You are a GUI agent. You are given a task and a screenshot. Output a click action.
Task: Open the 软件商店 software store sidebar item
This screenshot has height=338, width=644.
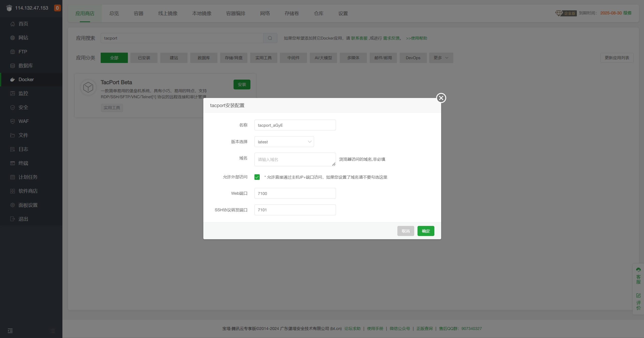(x=31, y=191)
